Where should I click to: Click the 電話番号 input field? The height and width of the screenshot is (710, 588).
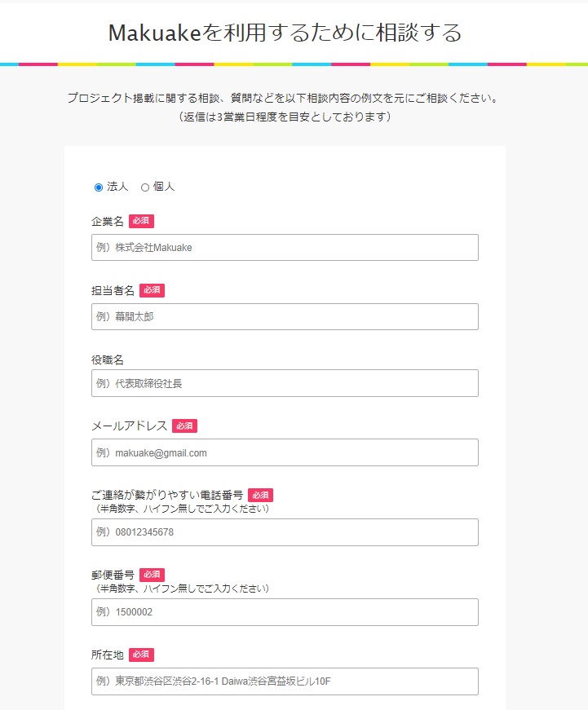click(285, 532)
